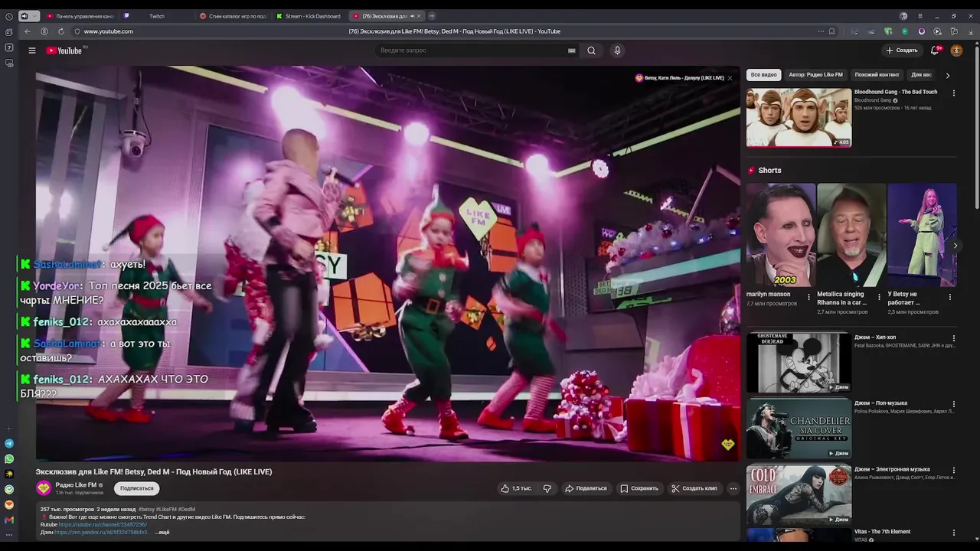Screen dimensions: 980x551
Task: Switch to 'Стим каталог игр' tab
Action: (x=233, y=16)
